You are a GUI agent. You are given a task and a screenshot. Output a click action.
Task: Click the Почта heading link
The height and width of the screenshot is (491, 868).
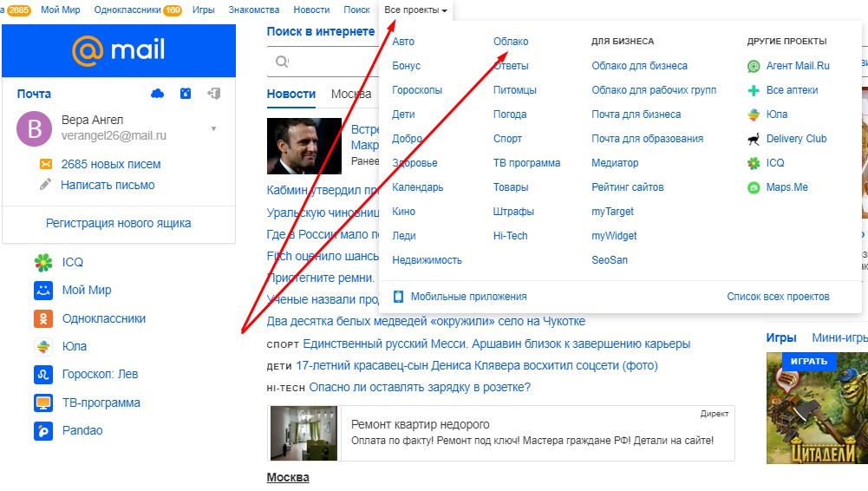coord(34,94)
